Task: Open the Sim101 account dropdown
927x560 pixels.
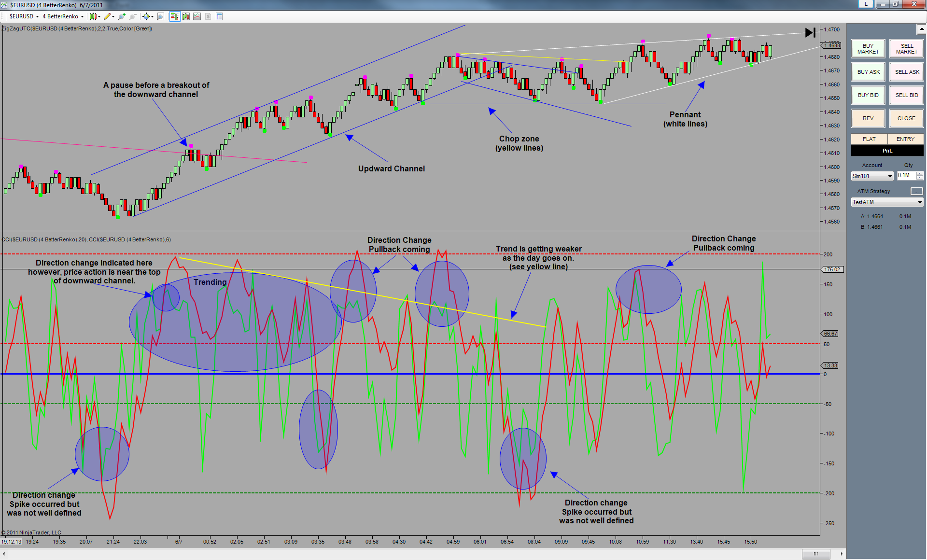Action: click(872, 176)
